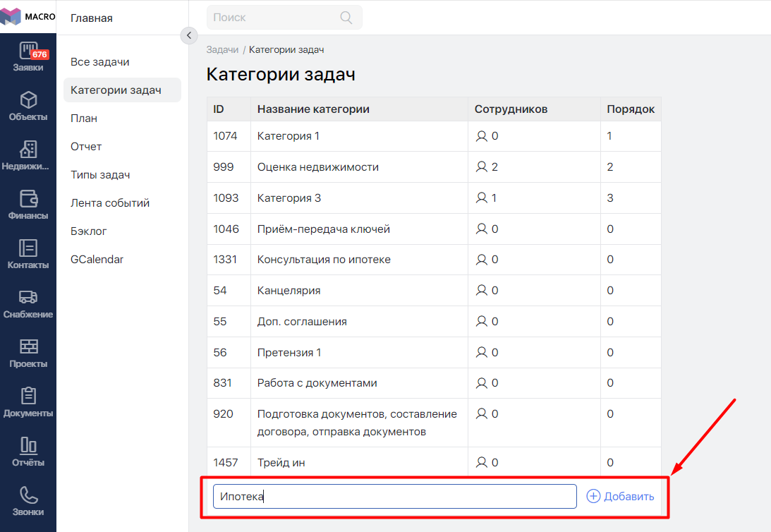This screenshot has height=532, width=771.
Task: Click the category name input with Ипотека
Action: pos(394,497)
